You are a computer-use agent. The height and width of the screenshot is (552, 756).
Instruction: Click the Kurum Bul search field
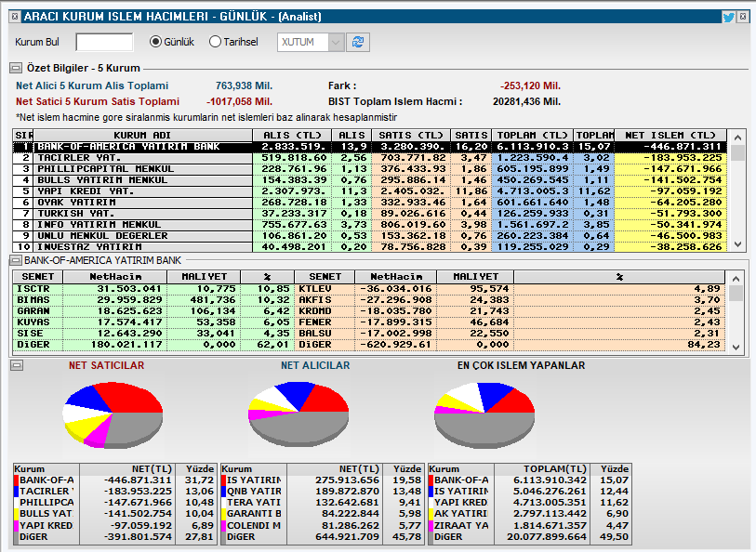click(104, 42)
